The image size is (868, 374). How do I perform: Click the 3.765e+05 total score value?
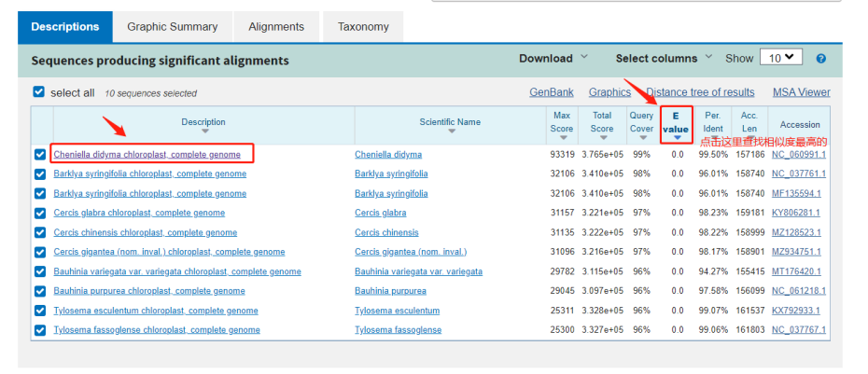pyautogui.click(x=602, y=155)
